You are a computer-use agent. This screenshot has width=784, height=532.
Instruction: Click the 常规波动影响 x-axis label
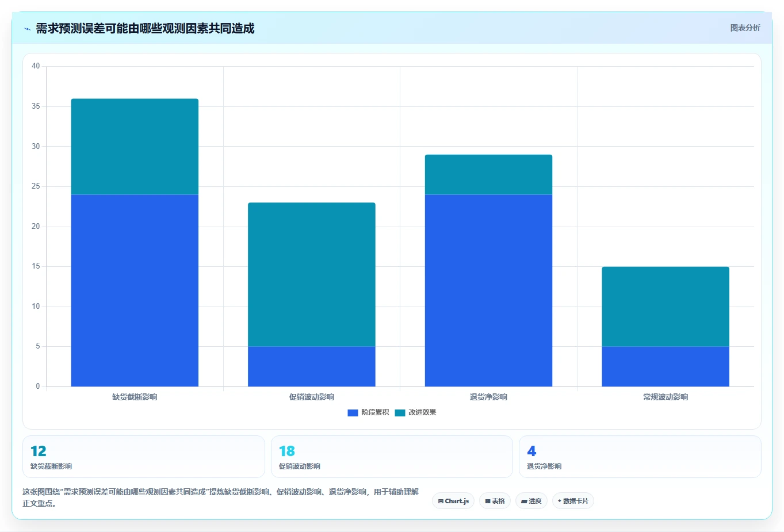coord(666,397)
